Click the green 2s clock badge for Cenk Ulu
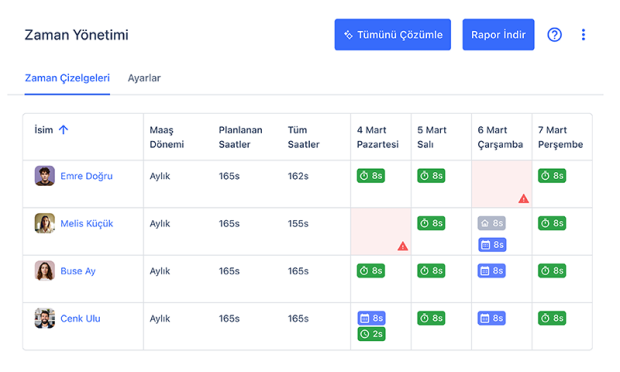620x372 pixels. coord(371,334)
